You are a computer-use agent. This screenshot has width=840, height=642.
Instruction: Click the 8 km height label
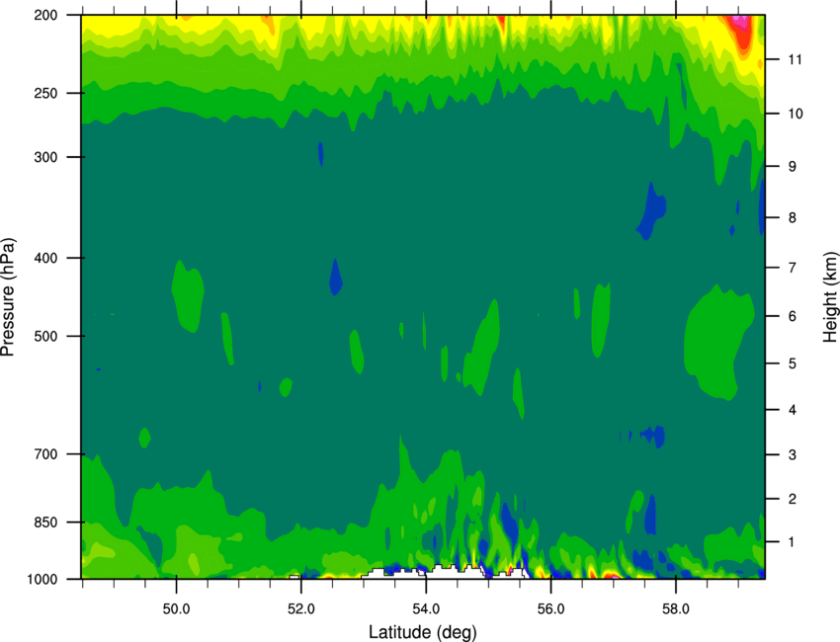click(792, 218)
